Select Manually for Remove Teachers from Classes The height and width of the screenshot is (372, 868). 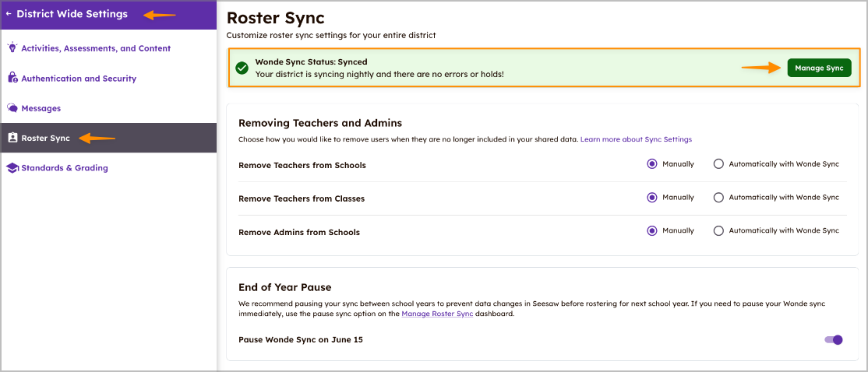tap(652, 198)
